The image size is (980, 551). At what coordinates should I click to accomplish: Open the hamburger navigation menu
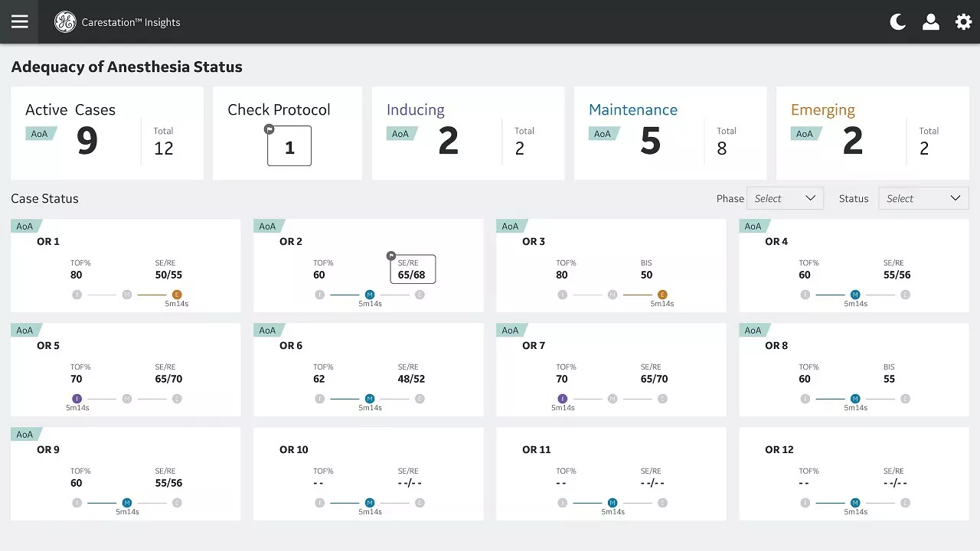[x=20, y=21]
